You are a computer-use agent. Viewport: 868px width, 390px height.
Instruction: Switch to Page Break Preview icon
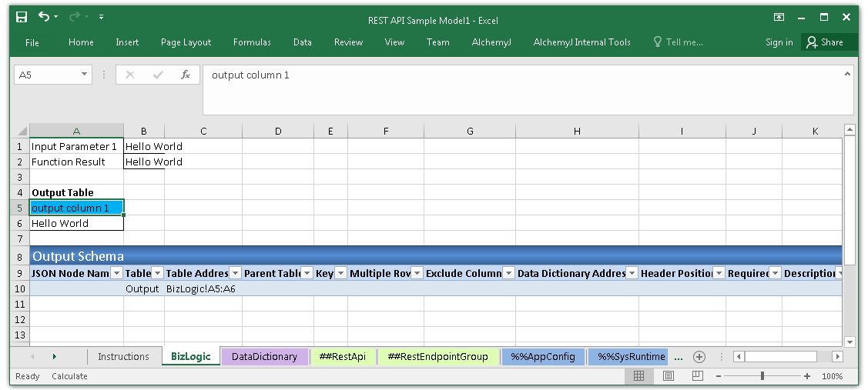[x=696, y=376]
